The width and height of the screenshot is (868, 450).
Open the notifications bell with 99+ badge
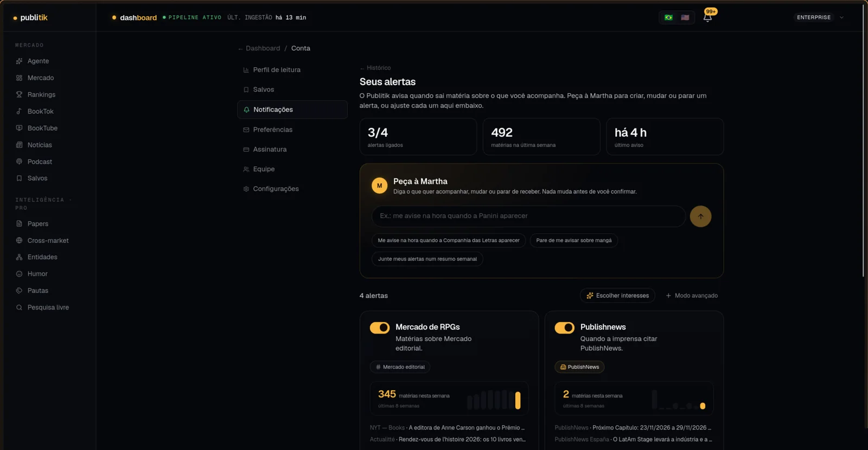(707, 17)
